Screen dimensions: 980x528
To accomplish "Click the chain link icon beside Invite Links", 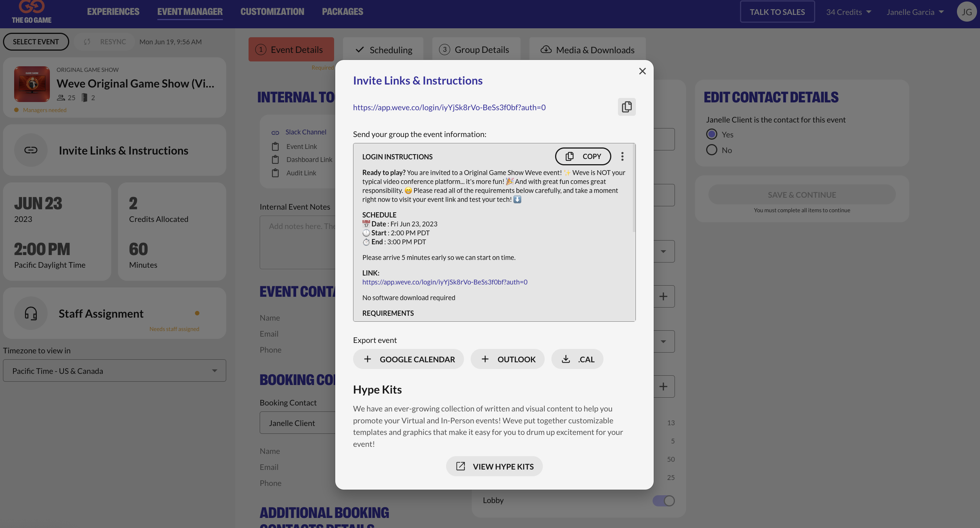I will tap(31, 150).
